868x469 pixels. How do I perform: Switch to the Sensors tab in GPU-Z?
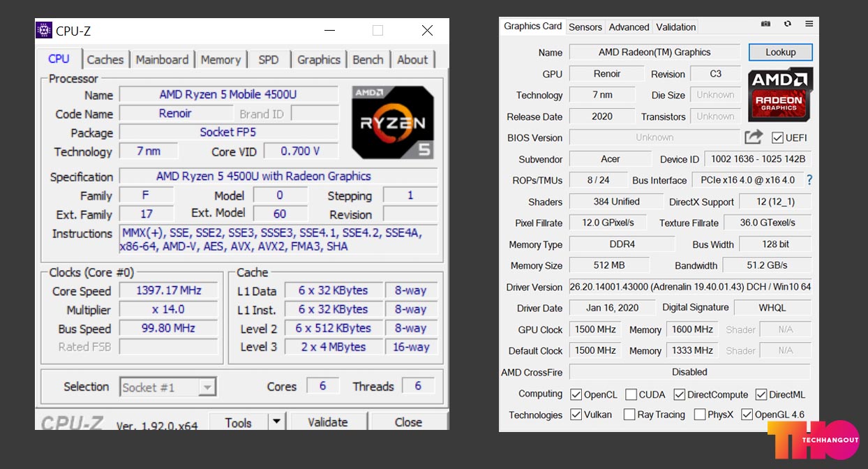[585, 27]
